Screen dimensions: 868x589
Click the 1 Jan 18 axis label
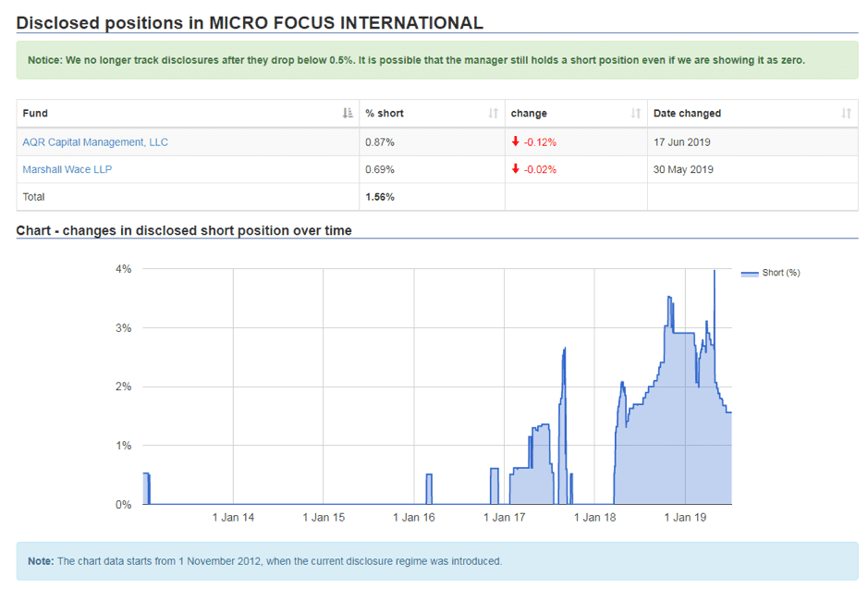pyautogui.click(x=594, y=518)
